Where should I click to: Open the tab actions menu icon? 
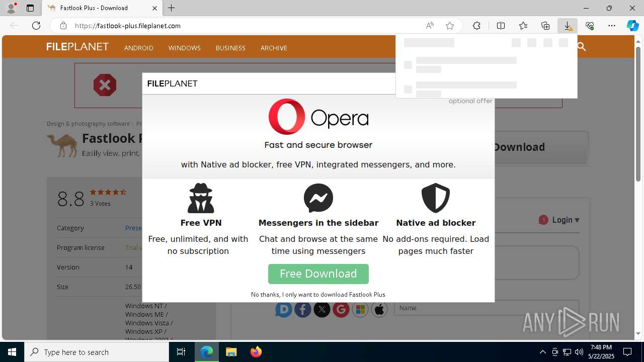point(30,8)
